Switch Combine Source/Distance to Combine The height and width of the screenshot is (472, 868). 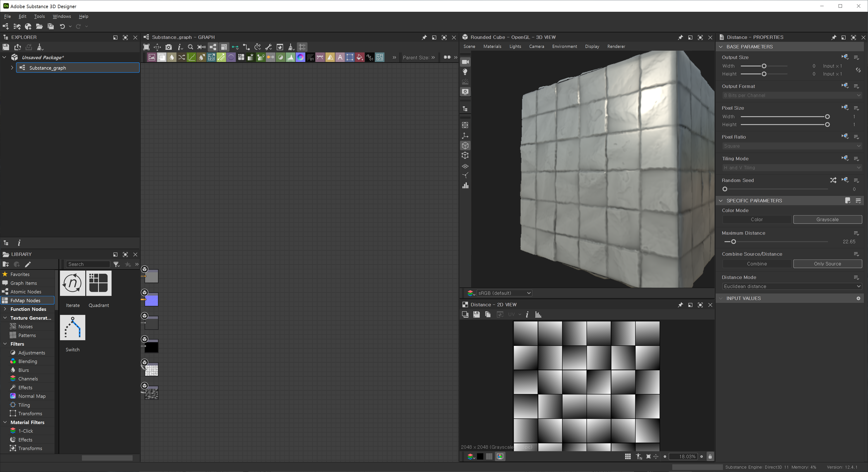(756, 264)
